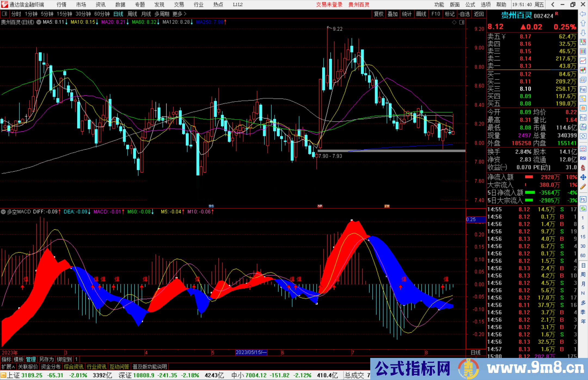Toggle 复权 price adjustment mode

379,14
